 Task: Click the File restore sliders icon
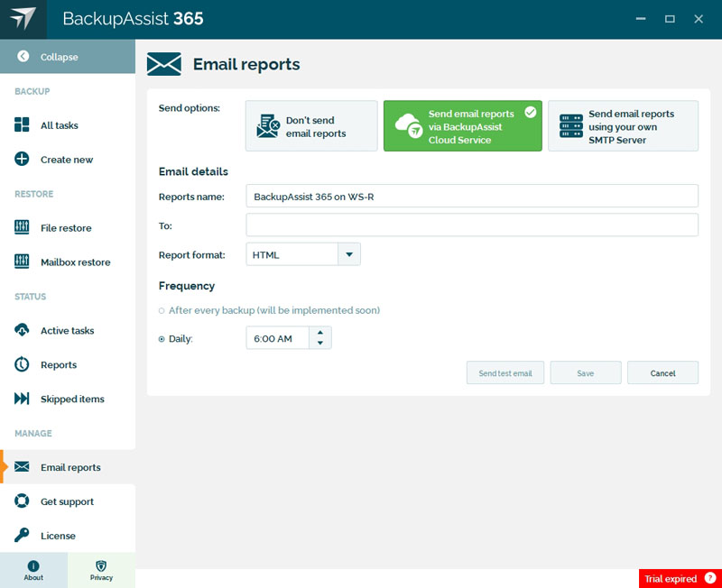click(x=22, y=227)
